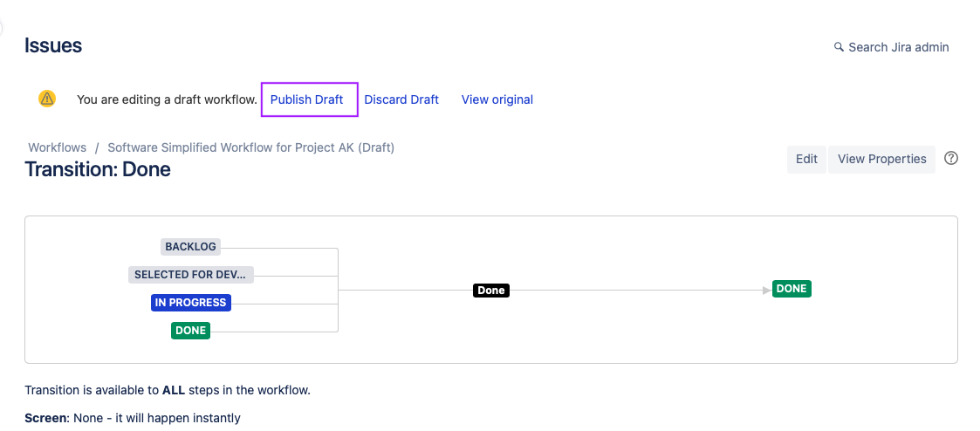The image size is (980, 431).
Task: Click the magnifier icon beside Search Jira admin
Action: tap(839, 47)
